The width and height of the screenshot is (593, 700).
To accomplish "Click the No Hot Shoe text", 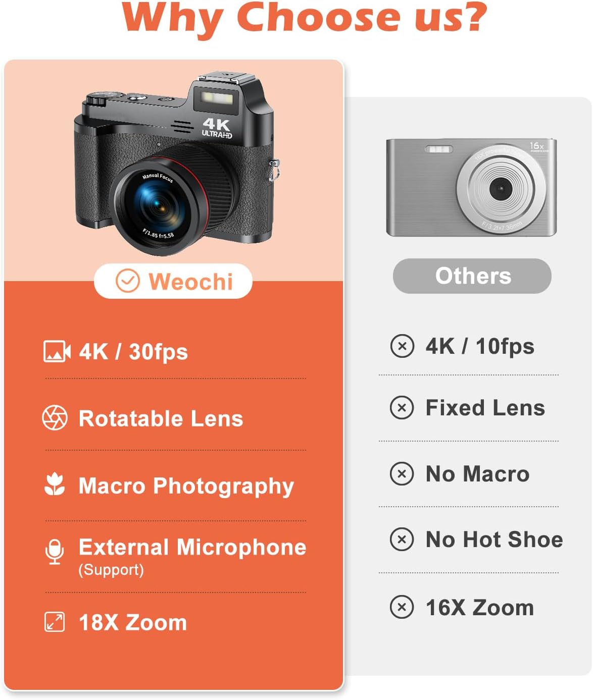I will coord(494,540).
